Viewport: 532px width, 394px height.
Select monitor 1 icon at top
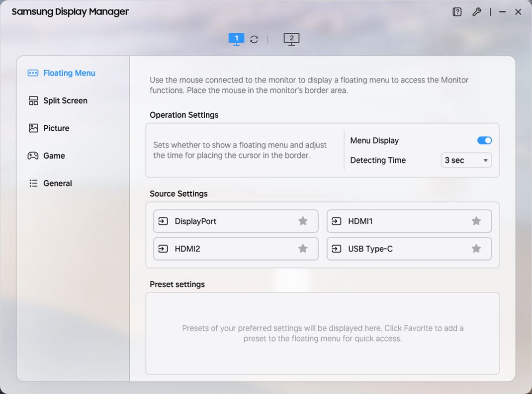(236, 39)
